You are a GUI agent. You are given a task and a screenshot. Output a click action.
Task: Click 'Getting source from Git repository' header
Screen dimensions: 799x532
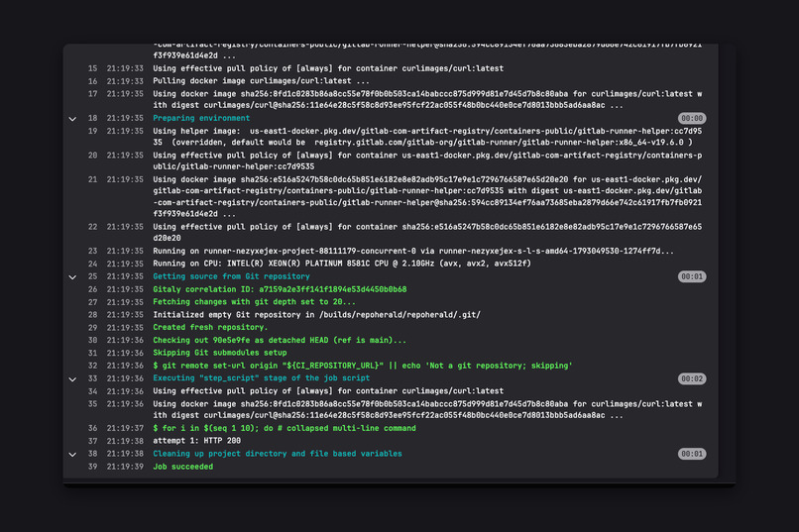(231, 276)
